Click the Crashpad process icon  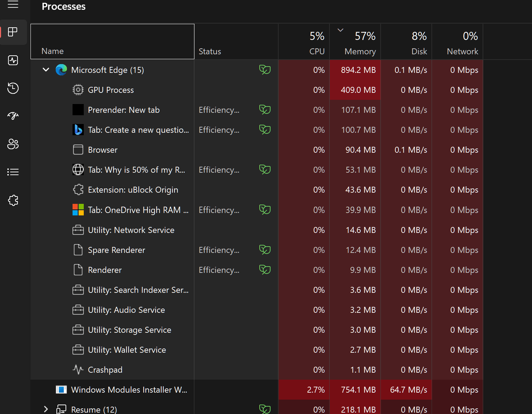pyautogui.click(x=78, y=370)
